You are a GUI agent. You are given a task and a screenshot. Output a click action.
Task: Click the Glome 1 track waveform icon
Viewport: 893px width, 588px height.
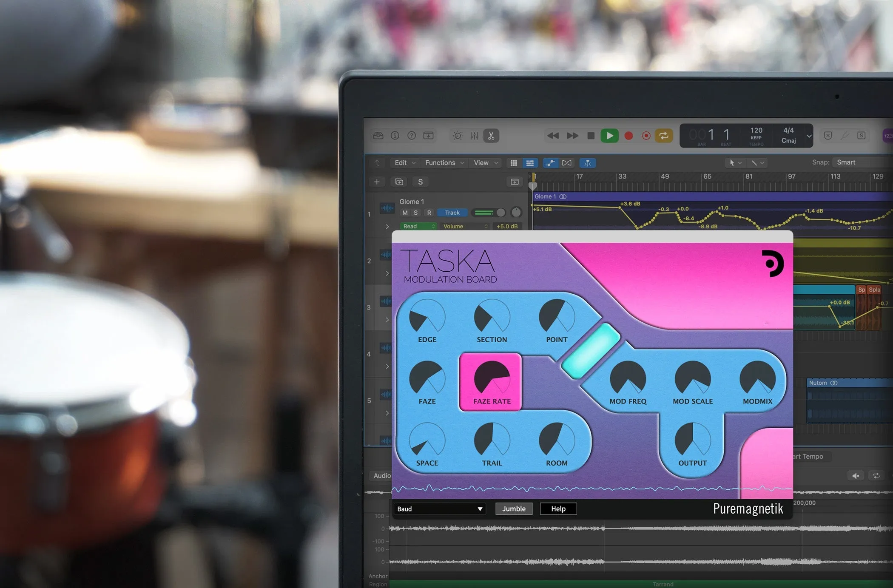coord(387,208)
